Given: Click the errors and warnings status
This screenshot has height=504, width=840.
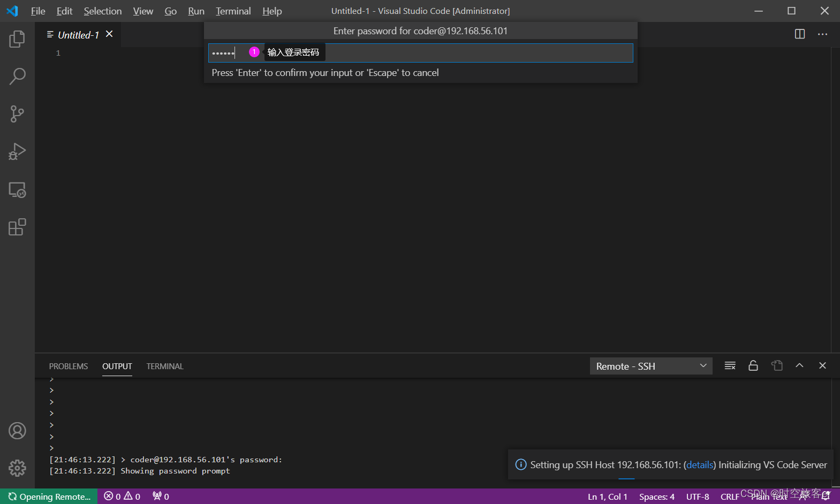Looking at the screenshot, I should click(122, 497).
